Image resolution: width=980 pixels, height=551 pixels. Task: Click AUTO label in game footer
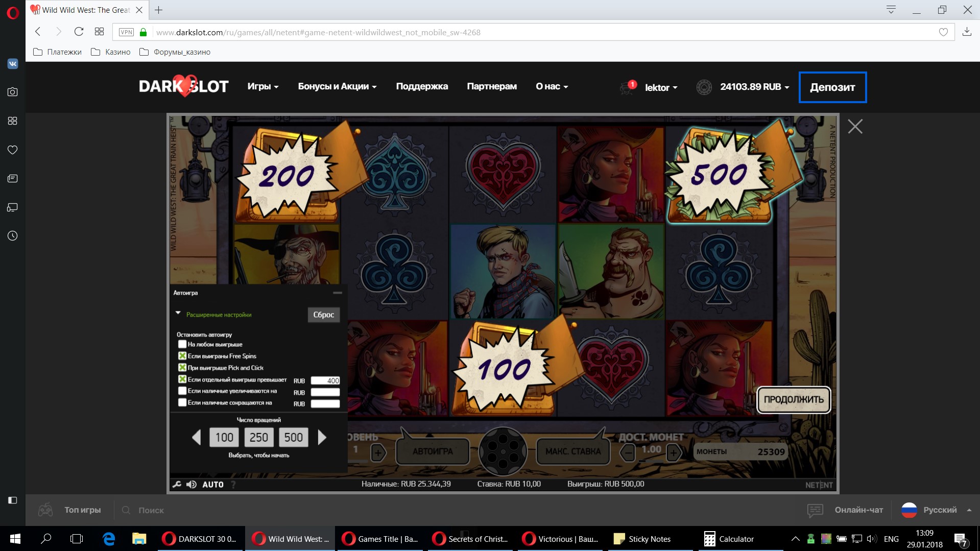pos(213,485)
